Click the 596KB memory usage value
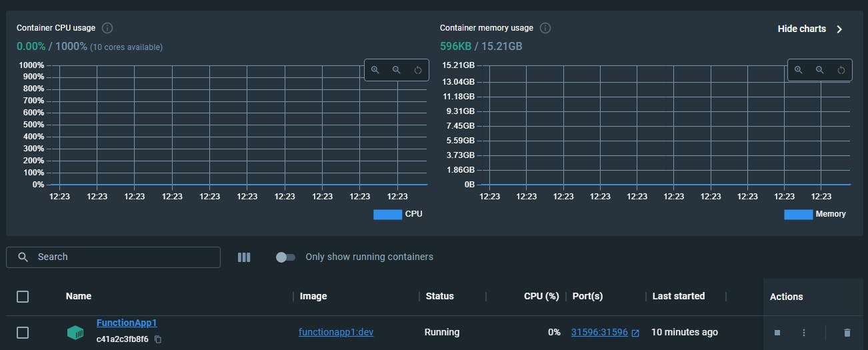 click(455, 47)
